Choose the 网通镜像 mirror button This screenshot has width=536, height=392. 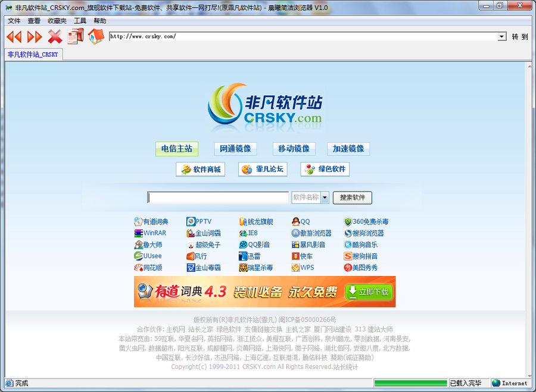tap(235, 149)
